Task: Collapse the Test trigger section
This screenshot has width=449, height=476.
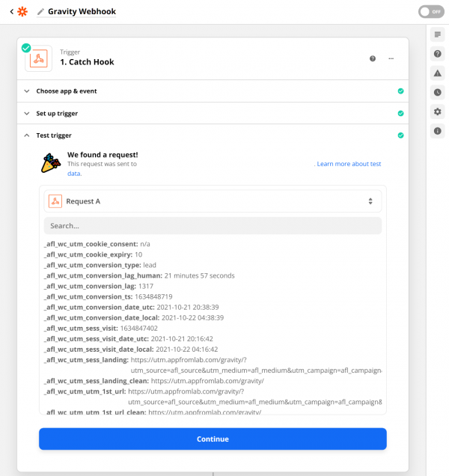Action: pos(213,135)
